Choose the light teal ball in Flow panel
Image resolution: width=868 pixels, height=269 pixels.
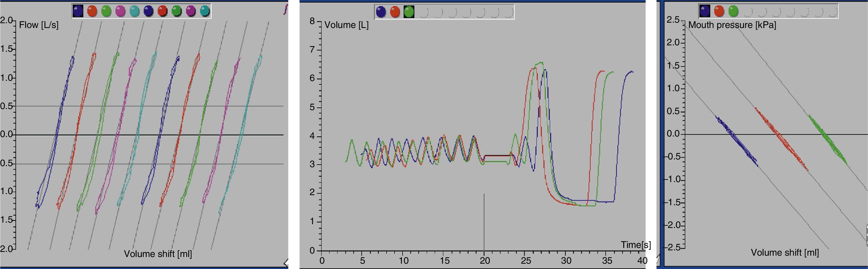135,11
